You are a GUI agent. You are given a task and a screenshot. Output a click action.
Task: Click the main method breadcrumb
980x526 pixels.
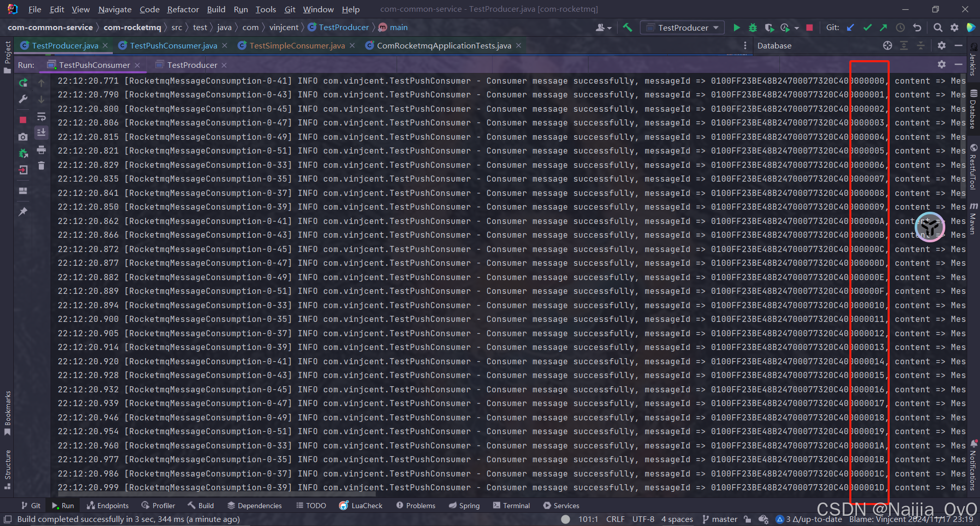click(x=393, y=28)
